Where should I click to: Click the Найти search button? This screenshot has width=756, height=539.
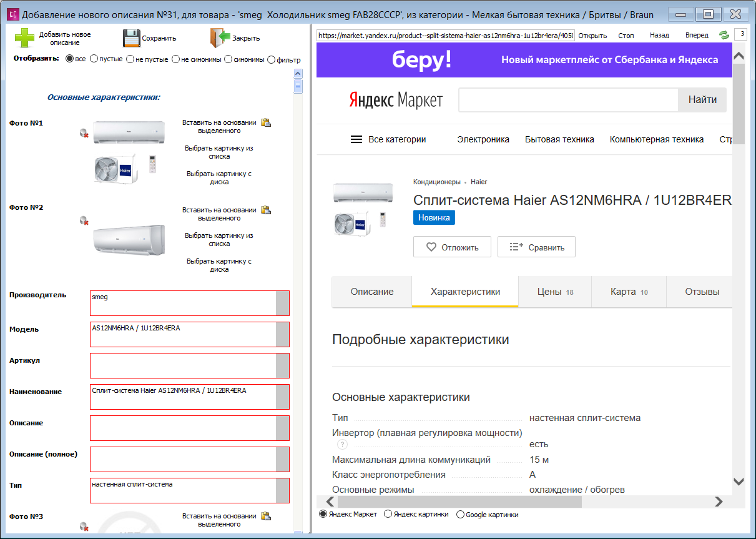[702, 100]
